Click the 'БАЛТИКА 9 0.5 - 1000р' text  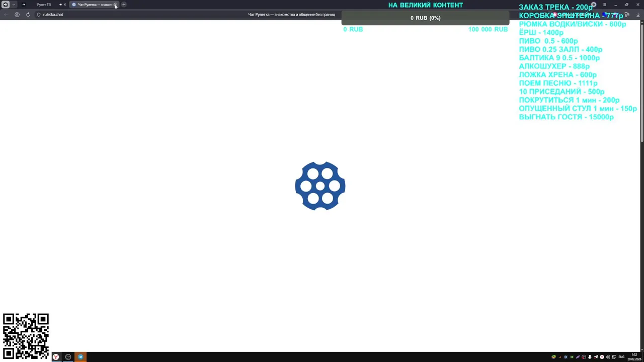tap(559, 58)
